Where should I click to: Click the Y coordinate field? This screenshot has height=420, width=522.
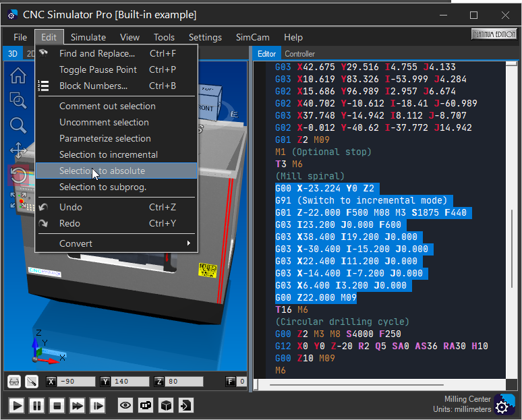click(x=130, y=382)
